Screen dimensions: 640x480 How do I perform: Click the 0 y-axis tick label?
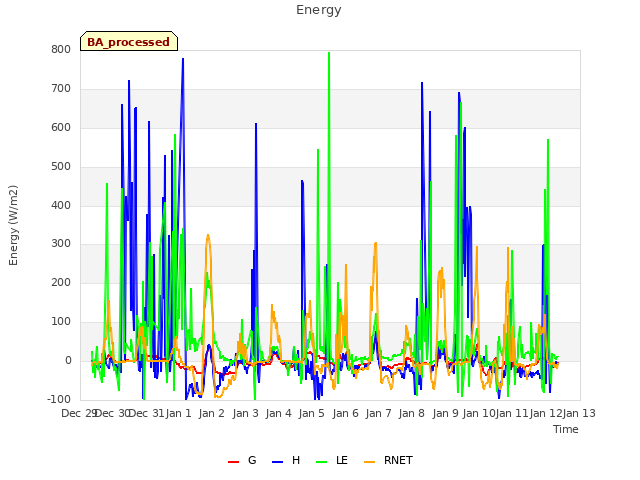pos(68,361)
